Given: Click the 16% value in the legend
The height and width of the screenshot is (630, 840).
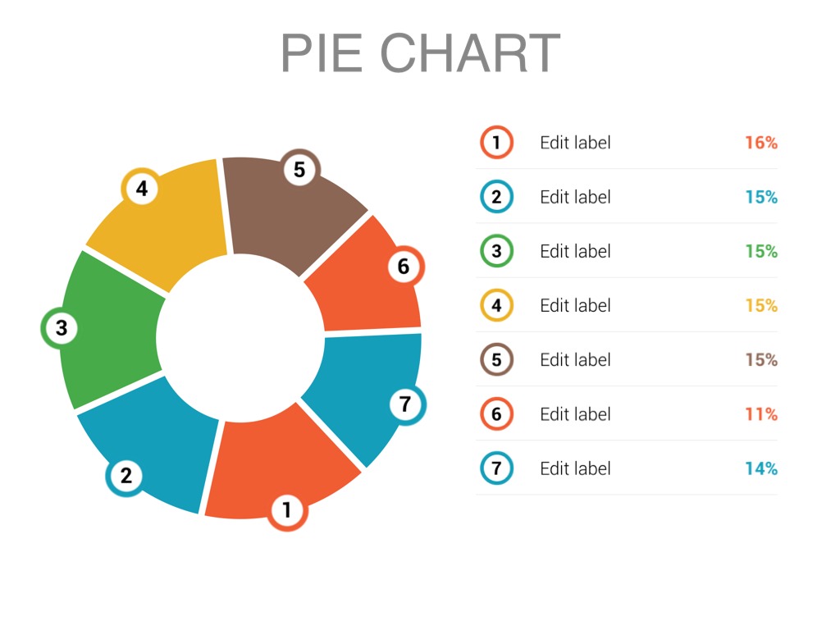Looking at the screenshot, I should pyautogui.click(x=760, y=143).
